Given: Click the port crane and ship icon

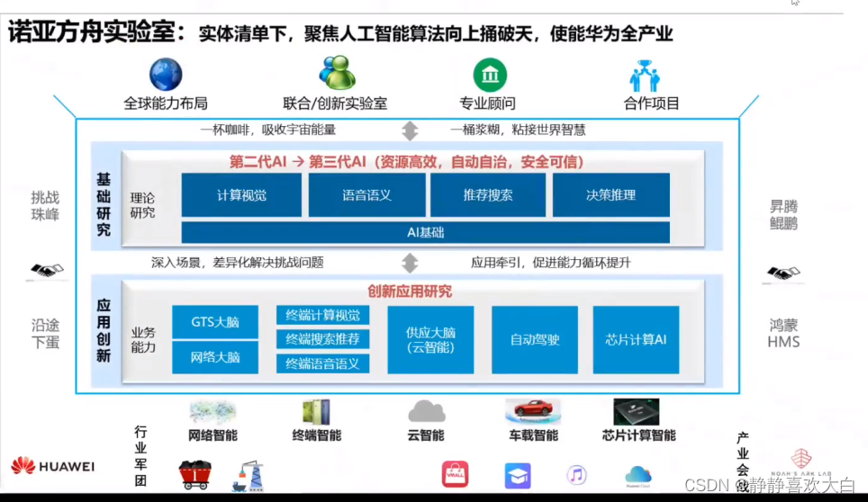Looking at the screenshot, I should [249, 476].
